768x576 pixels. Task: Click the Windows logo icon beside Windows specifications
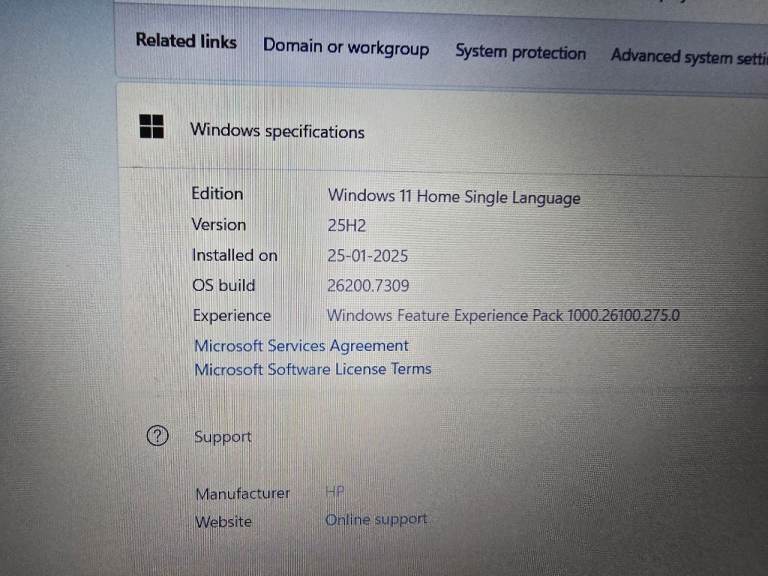(151, 126)
